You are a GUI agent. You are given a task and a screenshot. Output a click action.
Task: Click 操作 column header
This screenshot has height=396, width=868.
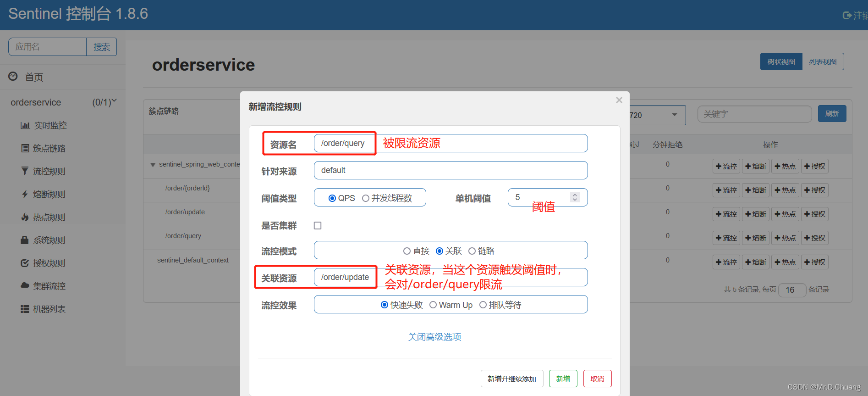[770, 145]
